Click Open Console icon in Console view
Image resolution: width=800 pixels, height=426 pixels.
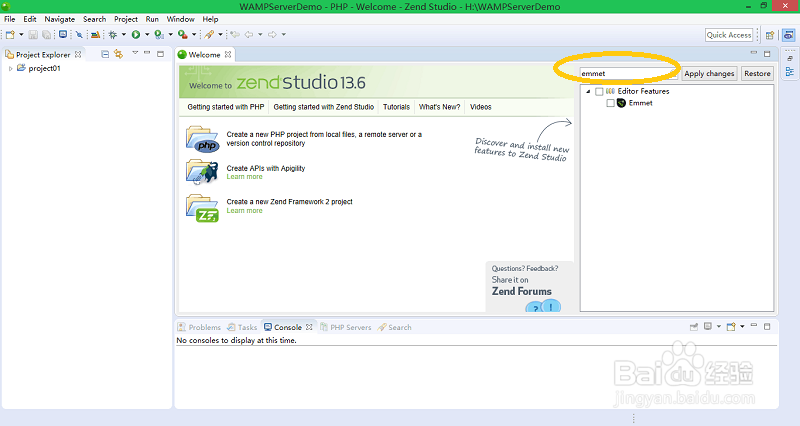click(x=731, y=327)
